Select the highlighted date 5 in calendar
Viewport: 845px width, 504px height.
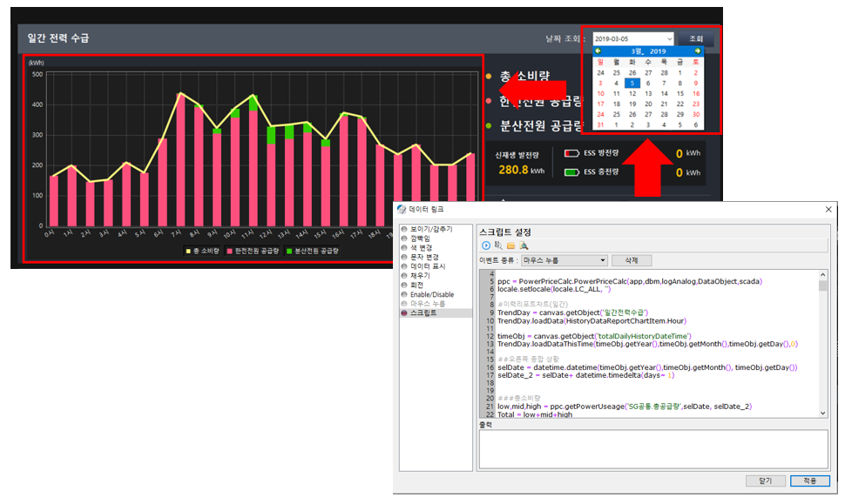pyautogui.click(x=632, y=83)
